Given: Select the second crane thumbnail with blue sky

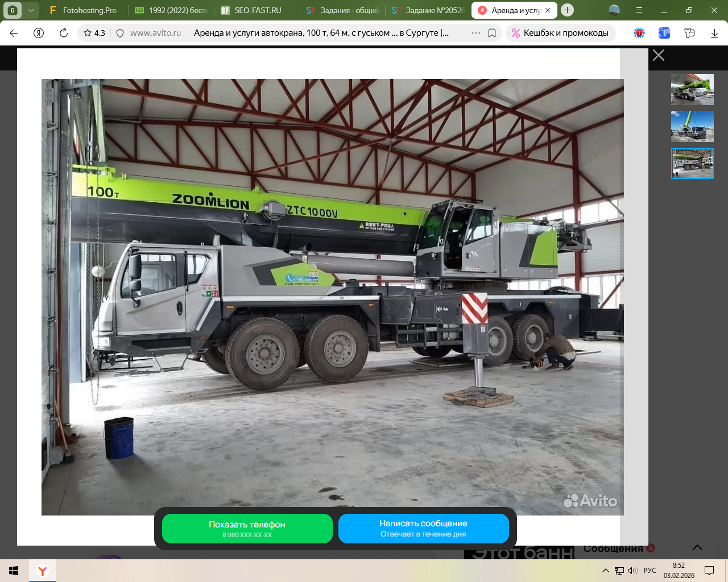Looking at the screenshot, I should 692,126.
